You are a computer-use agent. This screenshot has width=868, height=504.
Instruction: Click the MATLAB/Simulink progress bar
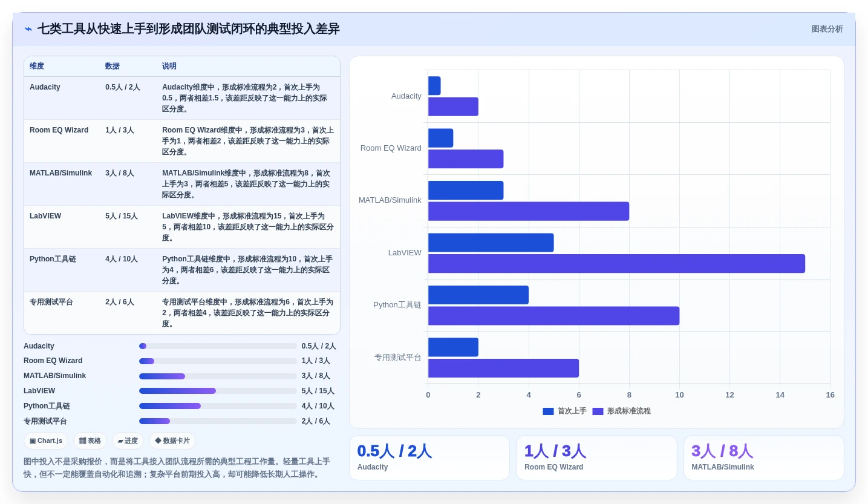218,376
